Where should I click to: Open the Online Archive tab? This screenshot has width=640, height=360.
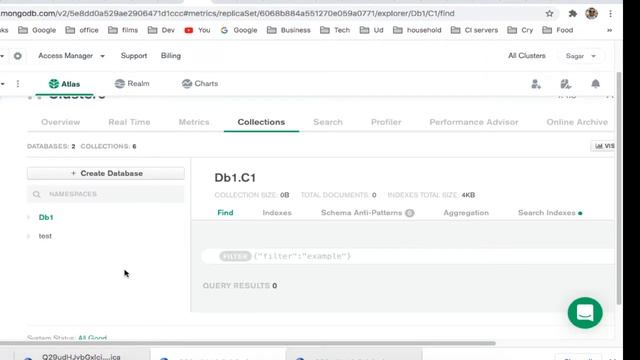click(577, 122)
